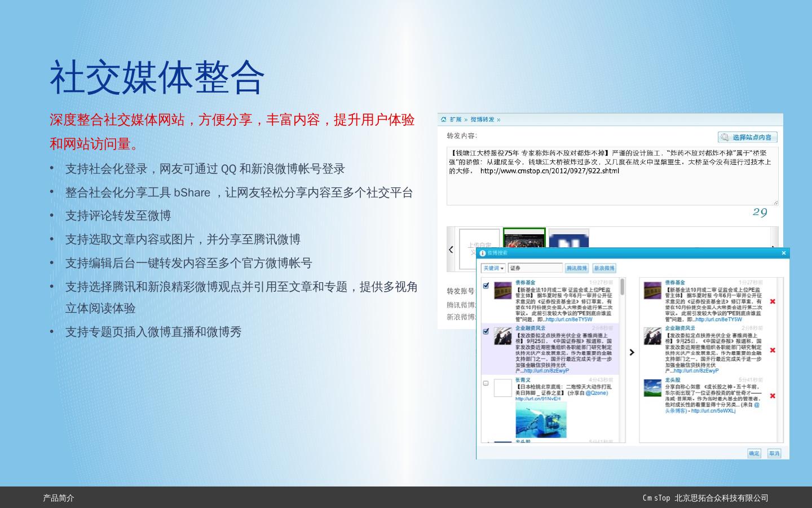The width and height of the screenshot is (812, 508).
Task: Click the blank avatar of 张青义
Action: click(503, 388)
